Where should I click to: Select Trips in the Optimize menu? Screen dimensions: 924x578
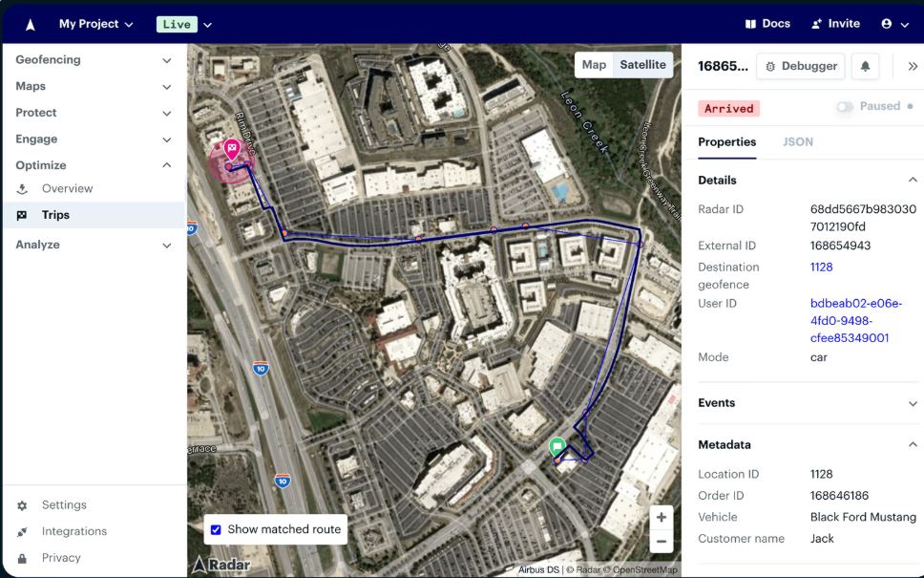coord(55,215)
